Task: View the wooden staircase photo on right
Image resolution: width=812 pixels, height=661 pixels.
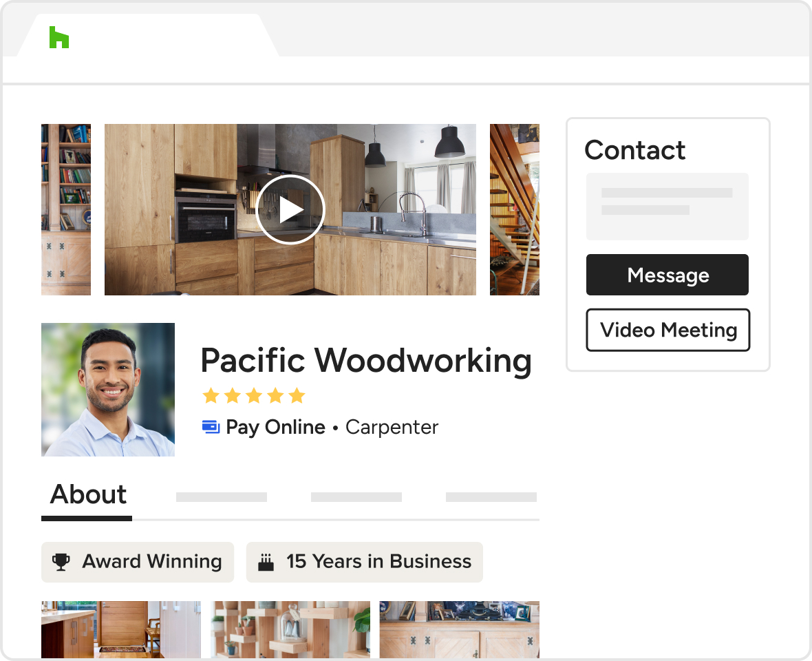Action: 514,209
